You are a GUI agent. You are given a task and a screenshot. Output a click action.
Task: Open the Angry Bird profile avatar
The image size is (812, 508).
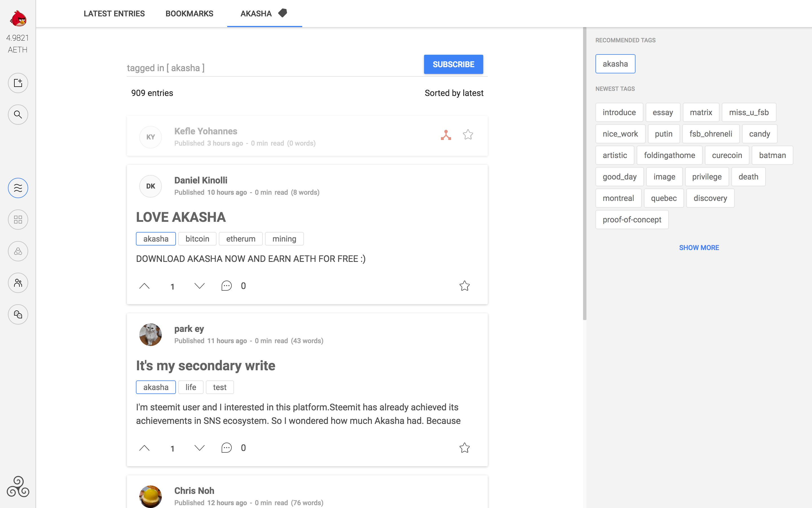18,18
